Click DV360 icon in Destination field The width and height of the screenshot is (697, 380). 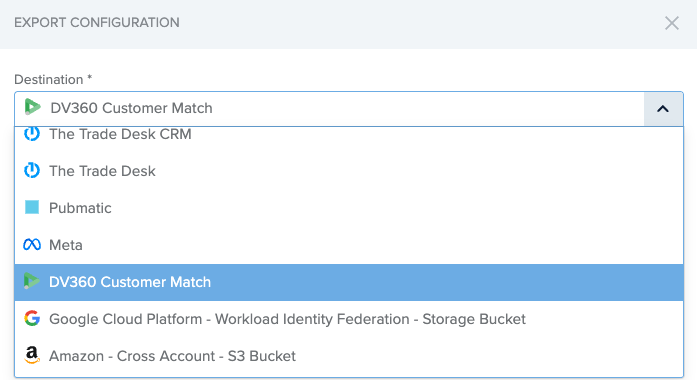[x=32, y=108]
